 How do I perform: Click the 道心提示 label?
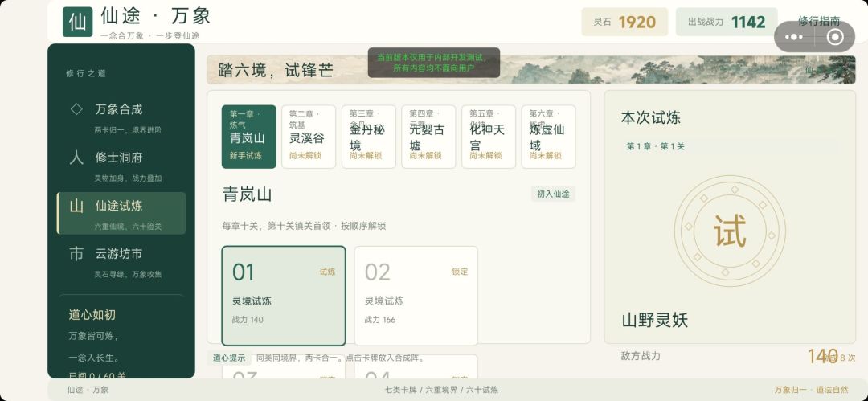click(x=229, y=358)
